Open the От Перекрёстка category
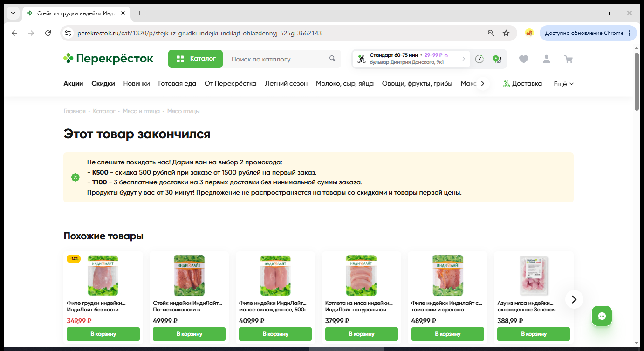The image size is (644, 351). pyautogui.click(x=231, y=84)
